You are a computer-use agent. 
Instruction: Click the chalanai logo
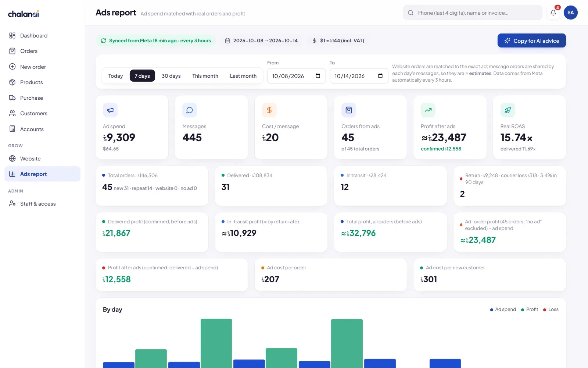(x=24, y=14)
